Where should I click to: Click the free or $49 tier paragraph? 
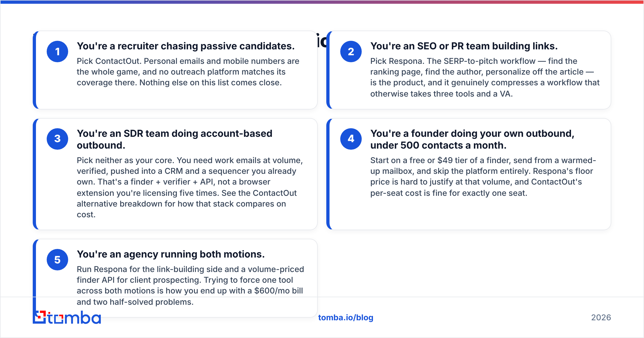(x=483, y=177)
